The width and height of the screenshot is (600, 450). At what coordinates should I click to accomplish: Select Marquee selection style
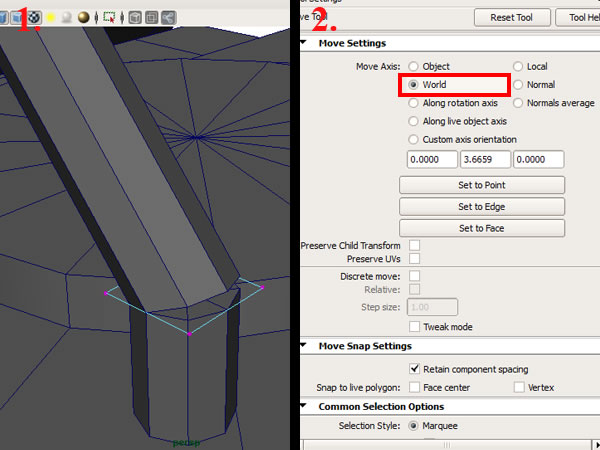(413, 426)
